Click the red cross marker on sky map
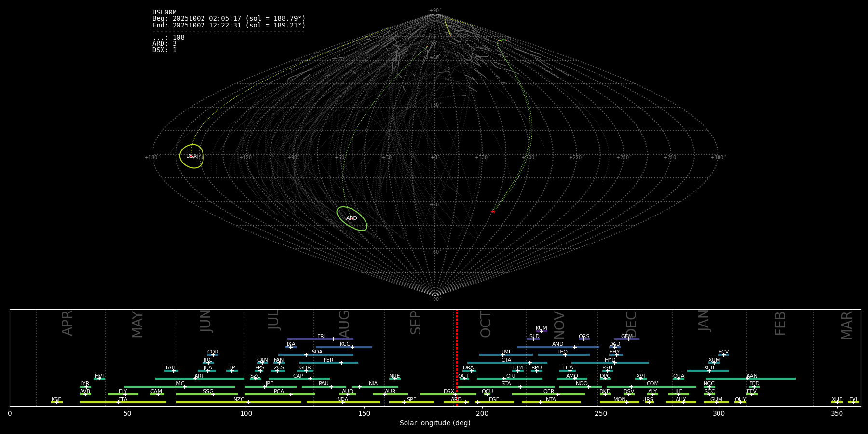The height and width of the screenshot is (434, 868). [x=493, y=212]
